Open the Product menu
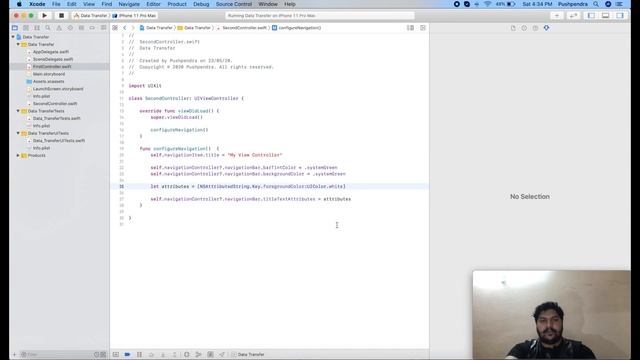 point(177,4)
